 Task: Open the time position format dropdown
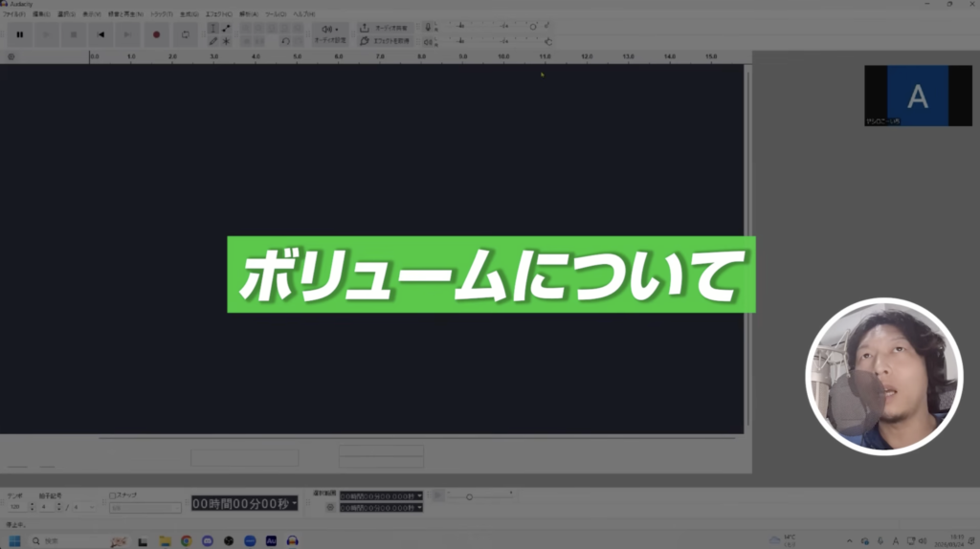295,503
